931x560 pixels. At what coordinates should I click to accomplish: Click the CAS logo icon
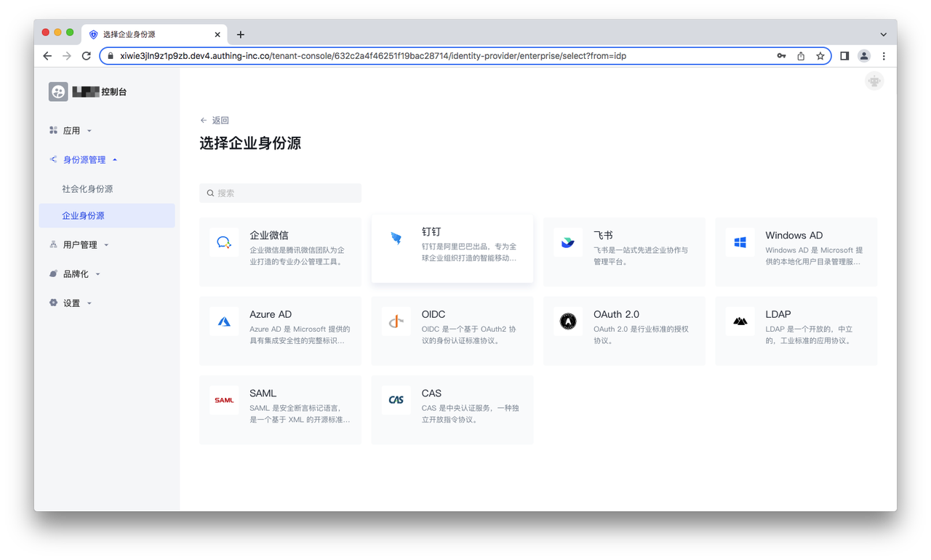tap(396, 400)
